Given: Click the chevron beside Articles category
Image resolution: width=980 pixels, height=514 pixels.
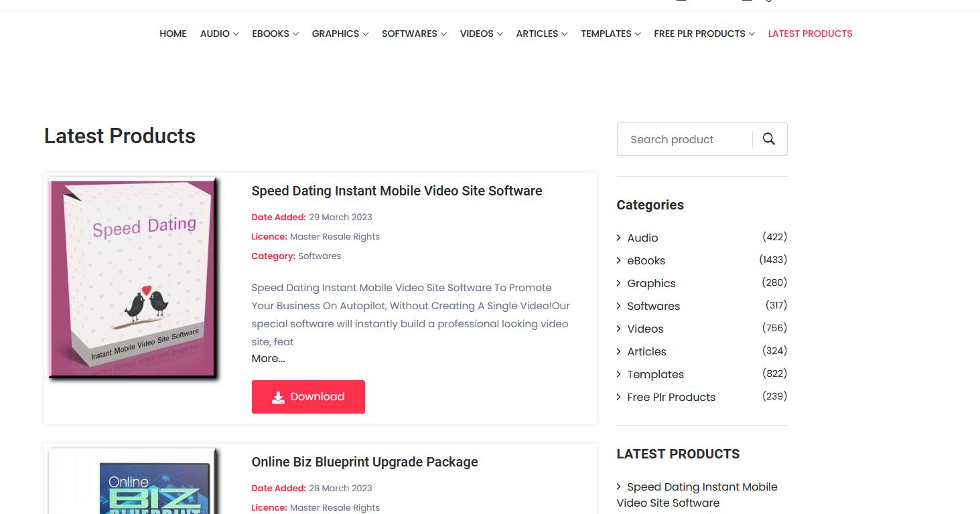Looking at the screenshot, I should click(619, 351).
